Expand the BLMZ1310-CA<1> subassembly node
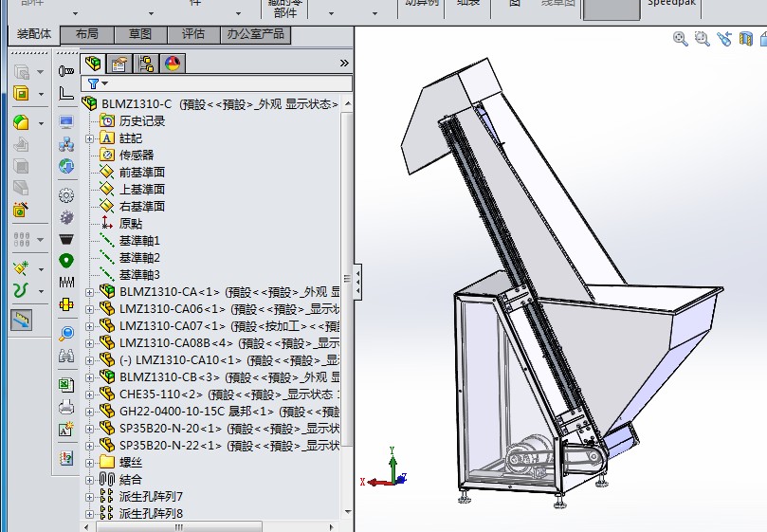 [89, 292]
